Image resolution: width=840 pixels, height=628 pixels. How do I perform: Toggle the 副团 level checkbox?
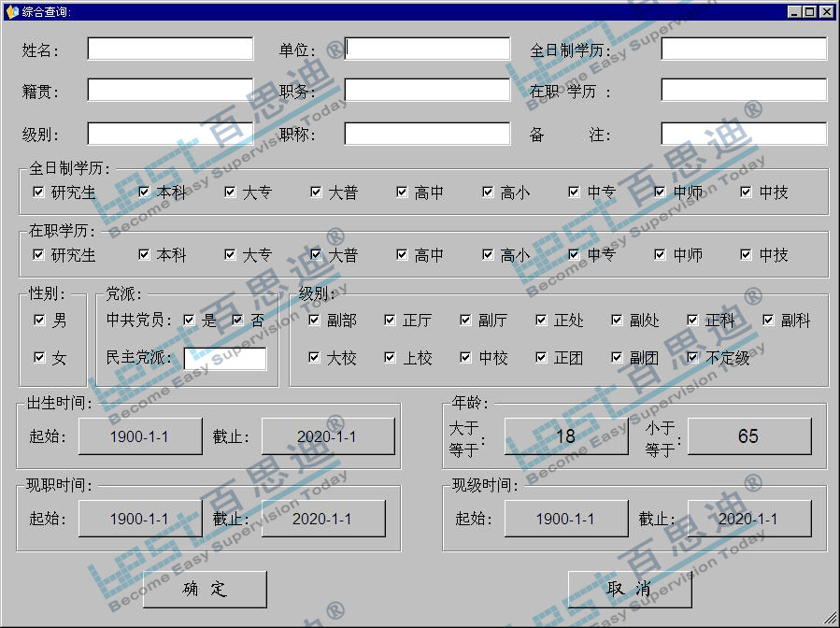pos(617,357)
